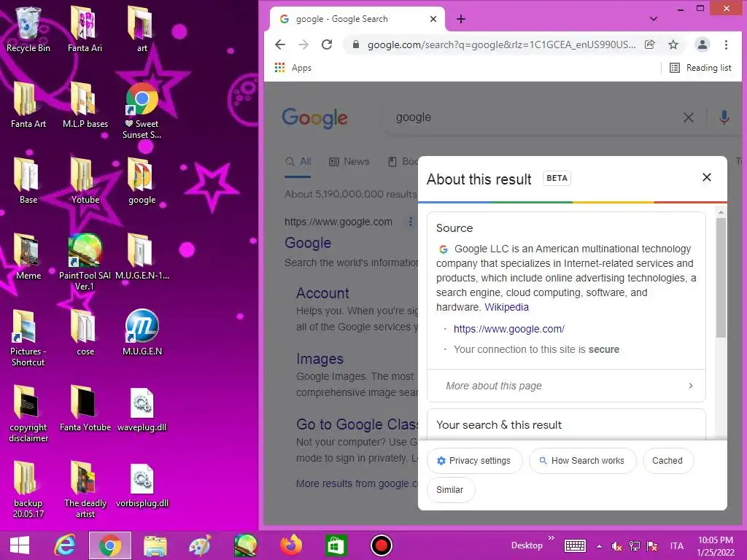Click the Google logo

(x=314, y=117)
